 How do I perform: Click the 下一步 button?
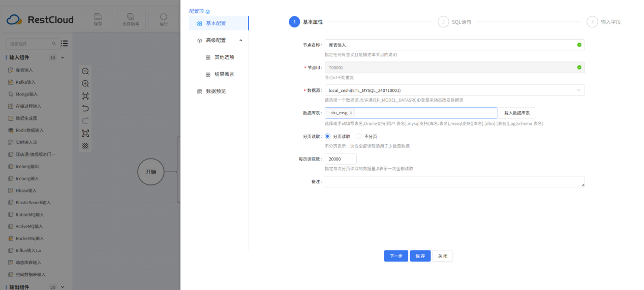pyautogui.click(x=395, y=256)
